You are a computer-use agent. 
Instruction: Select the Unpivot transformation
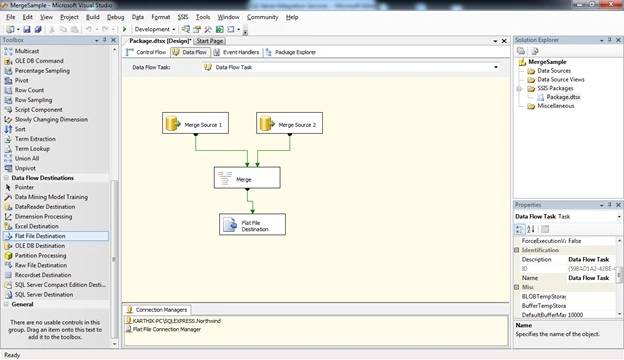tap(25, 168)
